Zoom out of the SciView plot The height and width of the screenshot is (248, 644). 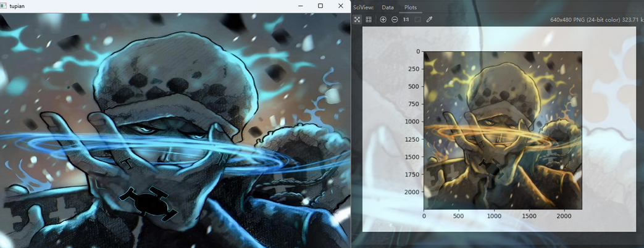pos(395,19)
